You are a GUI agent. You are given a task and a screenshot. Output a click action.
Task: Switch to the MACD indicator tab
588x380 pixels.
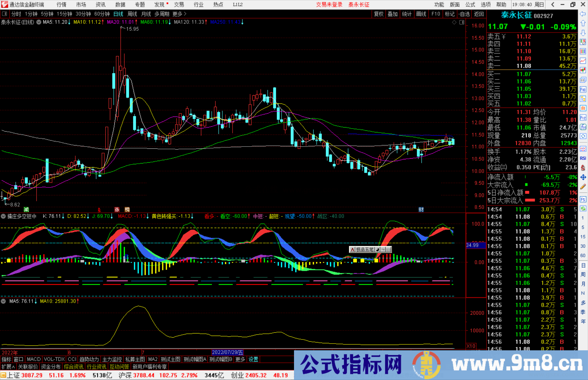(33, 359)
